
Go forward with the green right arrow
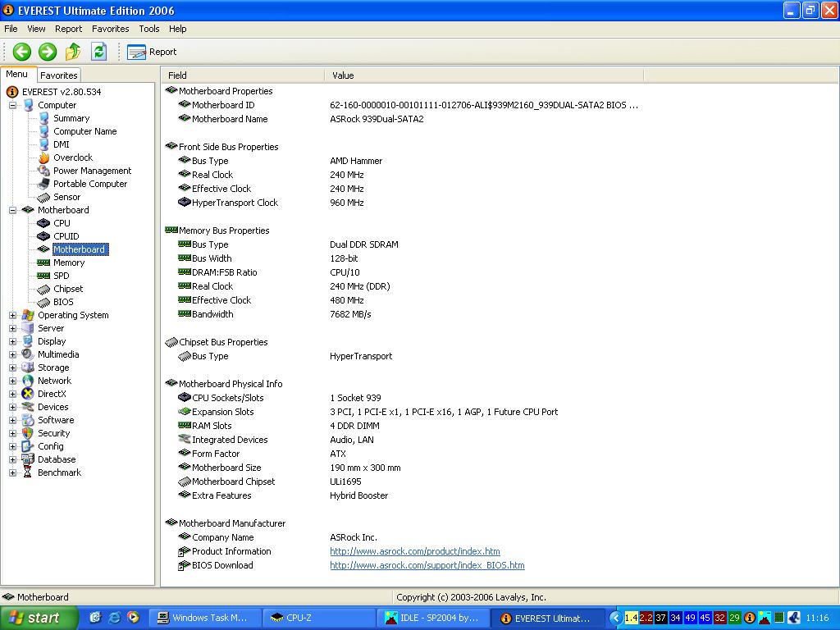click(48, 52)
